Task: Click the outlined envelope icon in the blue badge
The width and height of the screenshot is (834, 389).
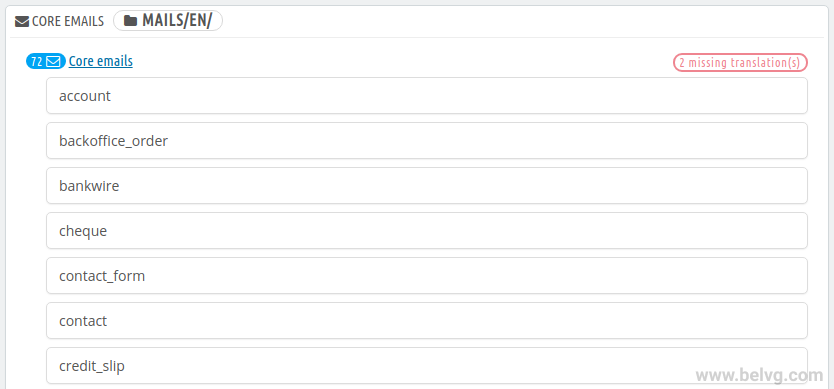Action: click(x=53, y=62)
